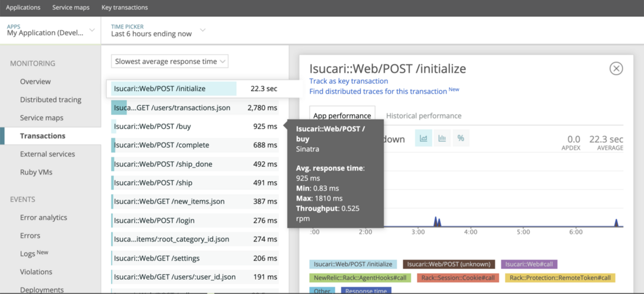Viewport: 644px width, 294px height.
Task: Open Distributed tracing in the sidebar
Action: 51,99
